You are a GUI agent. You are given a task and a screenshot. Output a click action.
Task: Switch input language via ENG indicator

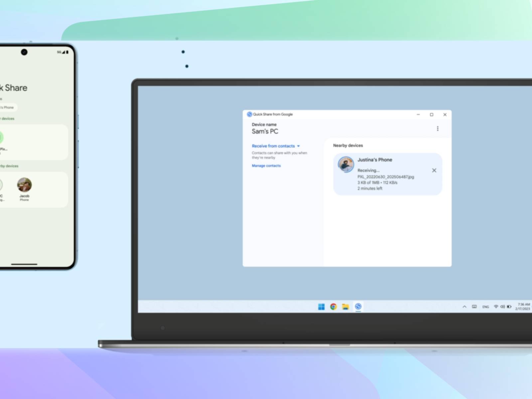coord(485,307)
